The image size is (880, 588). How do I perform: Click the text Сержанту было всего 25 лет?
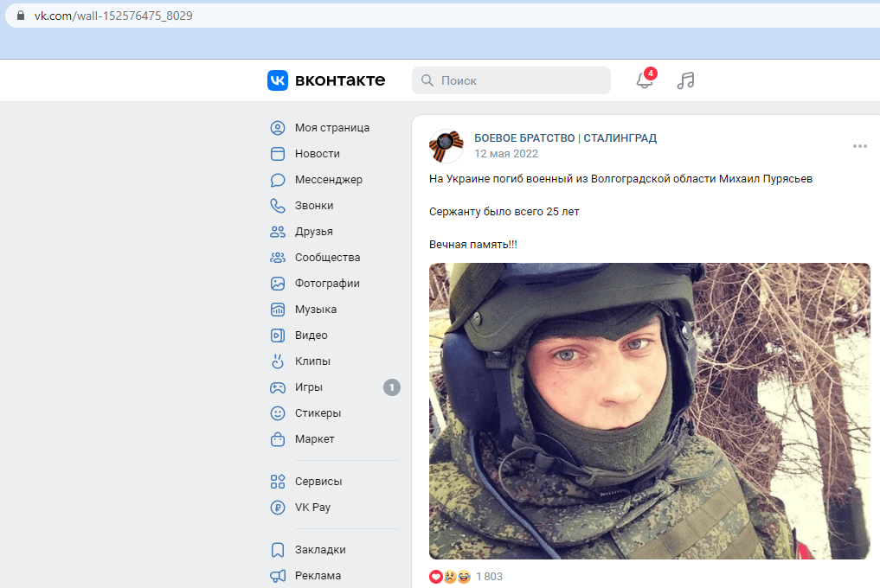click(504, 212)
